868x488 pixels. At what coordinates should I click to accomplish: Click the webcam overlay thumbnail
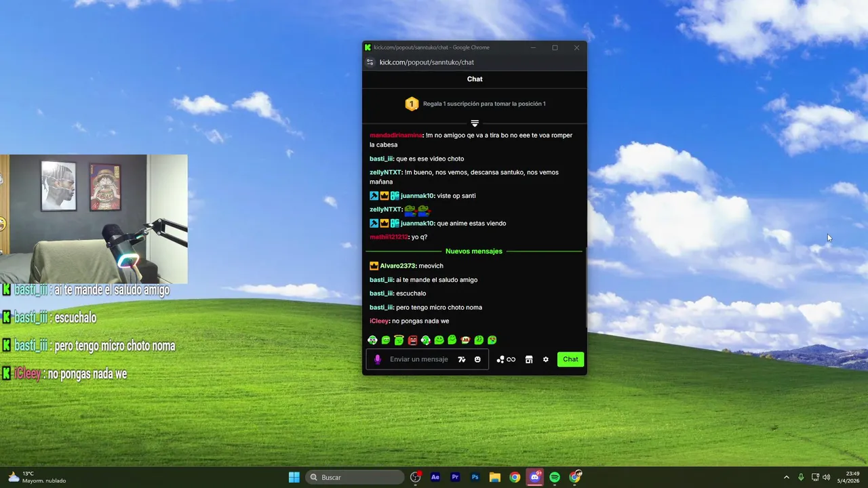click(x=94, y=219)
